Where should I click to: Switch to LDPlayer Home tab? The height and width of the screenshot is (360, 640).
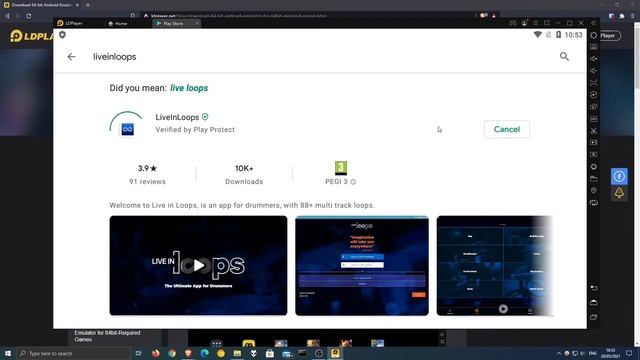(118, 23)
